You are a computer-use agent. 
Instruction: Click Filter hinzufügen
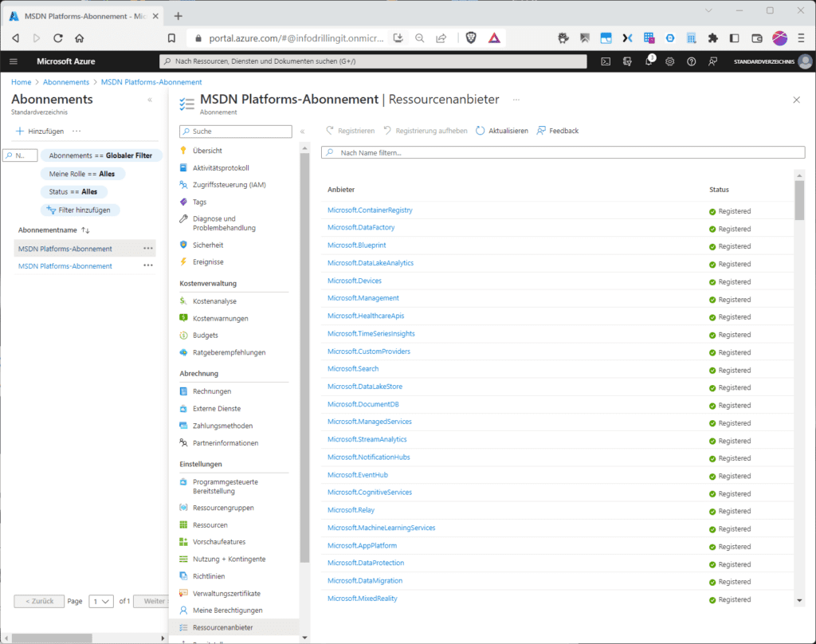tap(79, 210)
